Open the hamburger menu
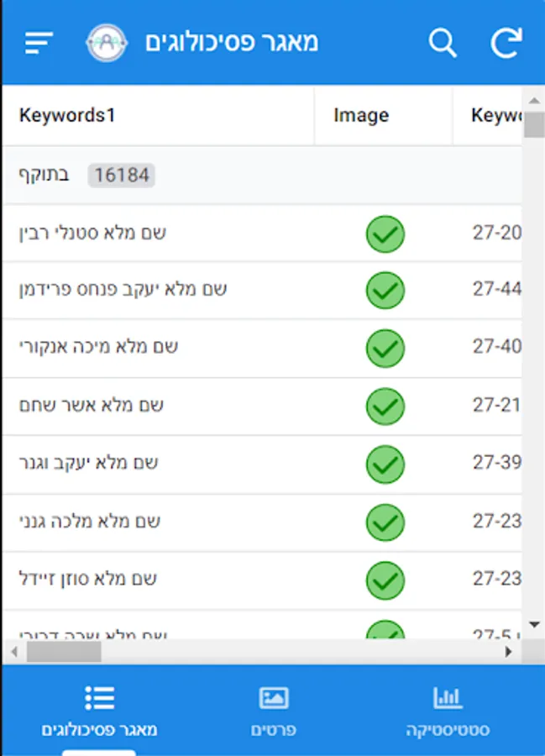Image resolution: width=545 pixels, height=756 pixels. click(39, 42)
